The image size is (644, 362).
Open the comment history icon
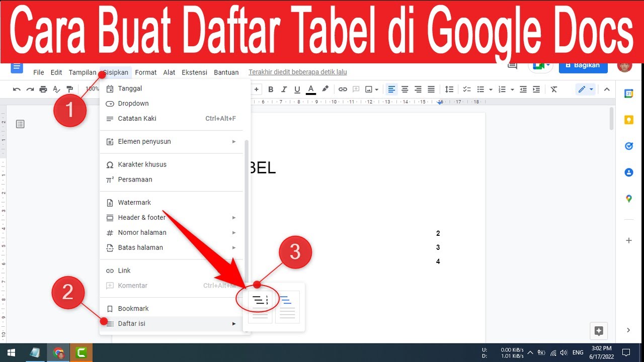(513, 66)
